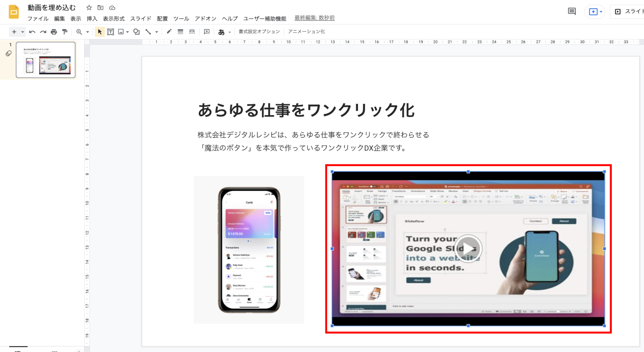Open border weight lines icon
Screen dimensions: 644x352
180,32
